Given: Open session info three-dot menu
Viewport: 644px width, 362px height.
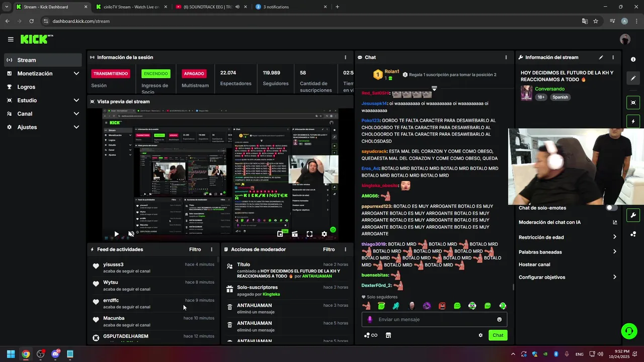Looking at the screenshot, I should [345, 57].
